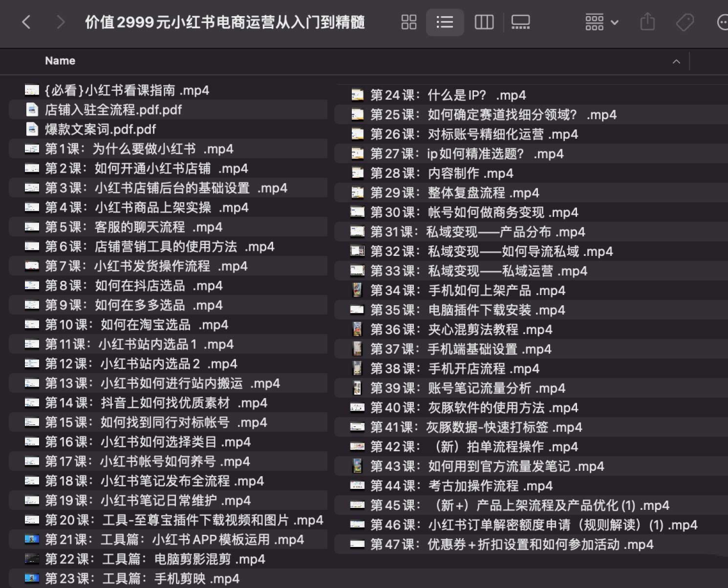This screenshot has height=588, width=728.
Task: Click thumbnail of 第38课：手机开店流程
Action: (x=357, y=368)
